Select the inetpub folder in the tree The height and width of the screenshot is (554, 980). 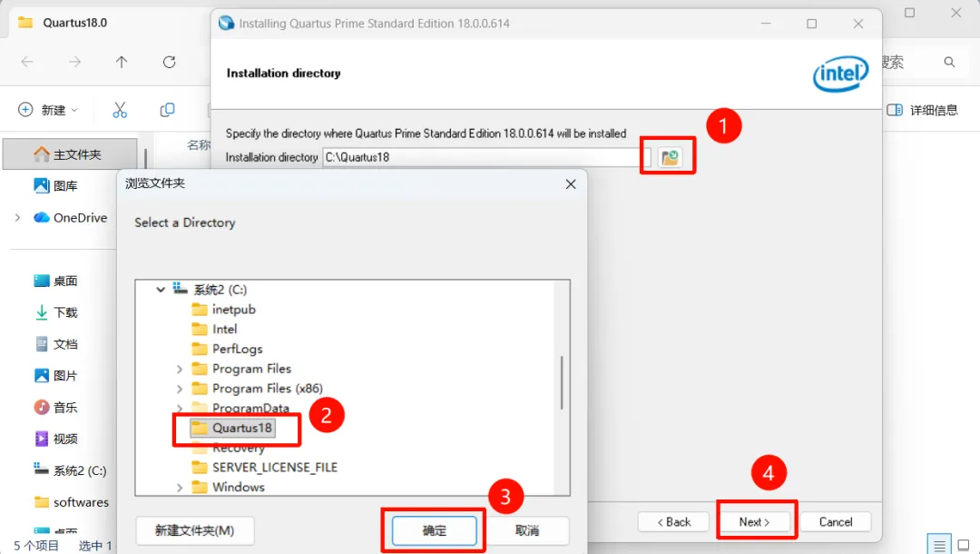224,310
